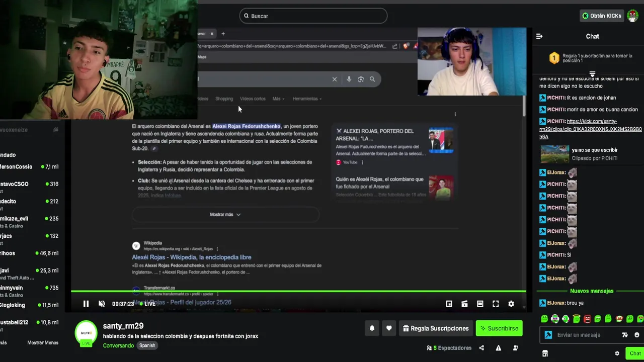Click LIVE indicator in player controls
Image resolution: width=644 pixels, height=362 pixels.
pos(147,304)
